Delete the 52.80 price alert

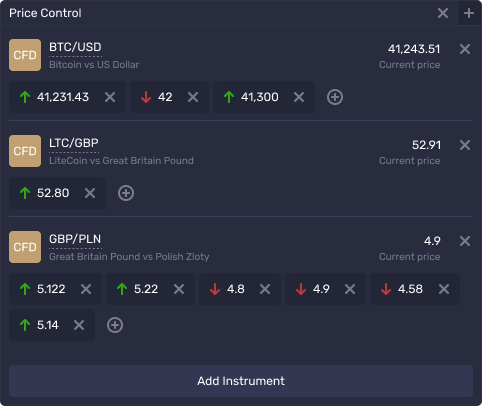[x=90, y=193]
